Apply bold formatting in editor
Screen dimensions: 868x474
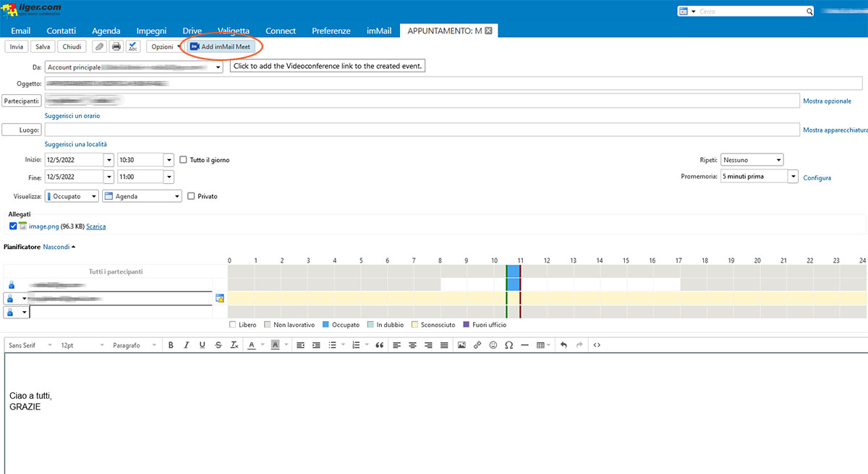[171, 345]
